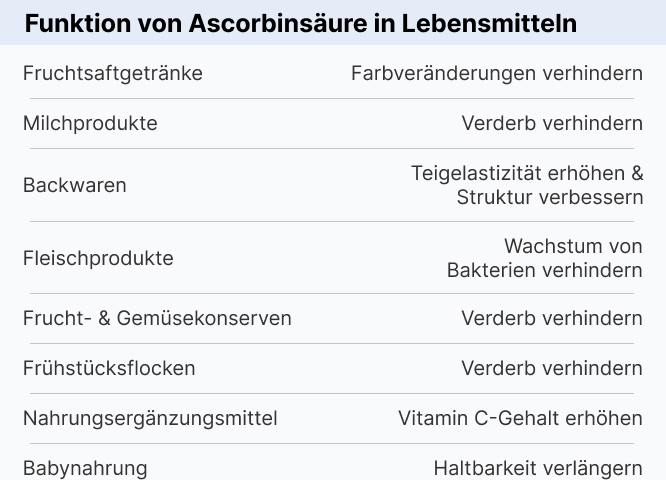This screenshot has height=480, width=666.
Task: Select the Fruchtsaftgetränke row label
Action: [x=113, y=74]
